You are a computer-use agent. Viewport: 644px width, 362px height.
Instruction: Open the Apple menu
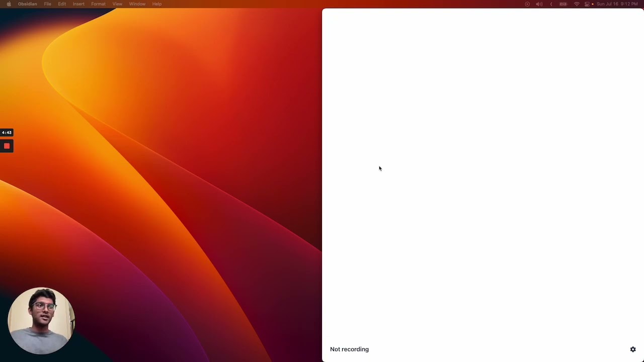(x=9, y=4)
